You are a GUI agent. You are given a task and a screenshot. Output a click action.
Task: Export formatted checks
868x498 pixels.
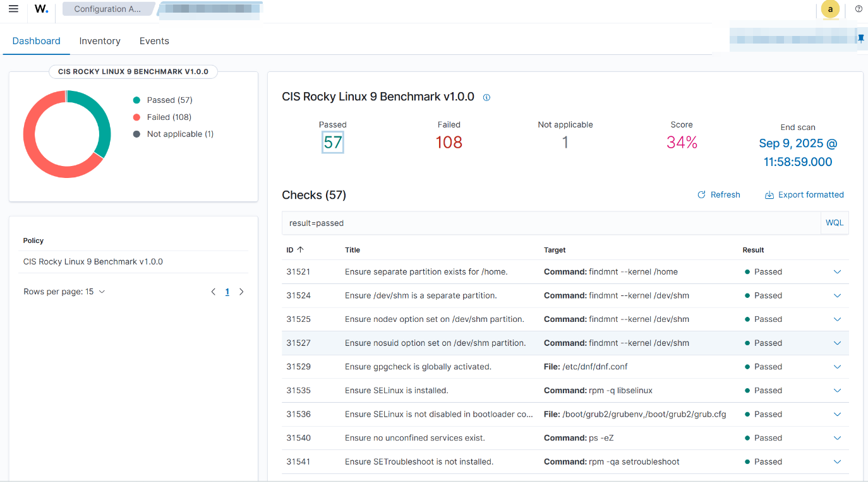[804, 195]
